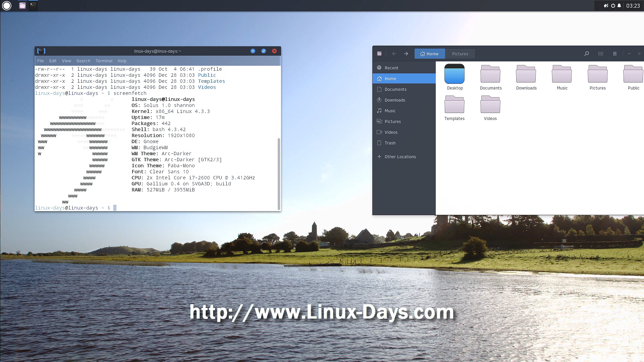644x362 pixels.
Task: Open the Budgie menu button
Action: [7, 6]
